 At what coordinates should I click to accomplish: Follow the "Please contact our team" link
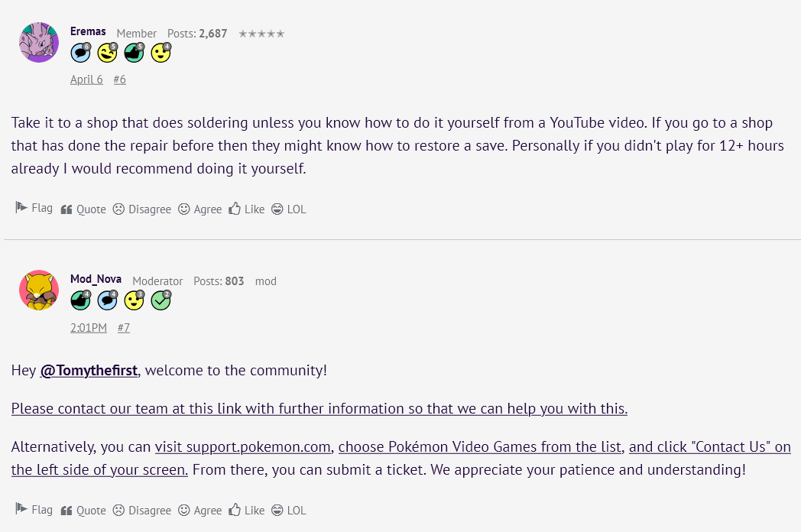(319, 409)
